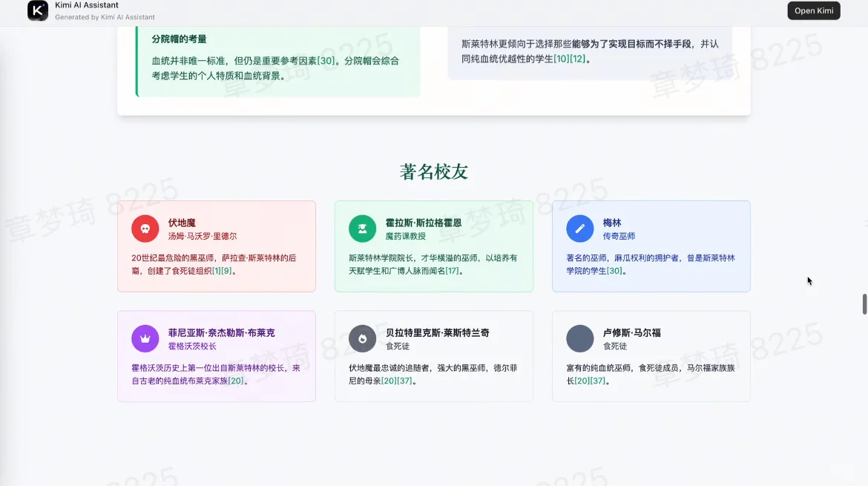Open citation [30] in 分院帽的考量 paragraph

pos(326,61)
